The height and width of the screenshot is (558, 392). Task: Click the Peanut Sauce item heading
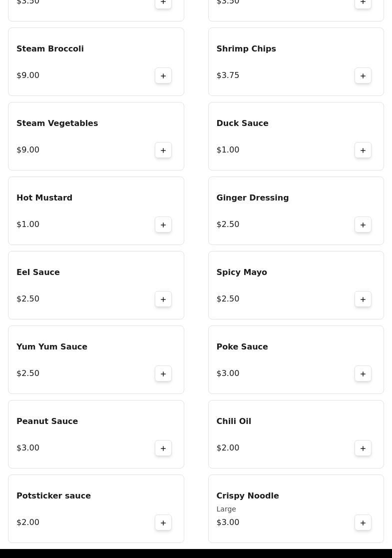(47, 421)
